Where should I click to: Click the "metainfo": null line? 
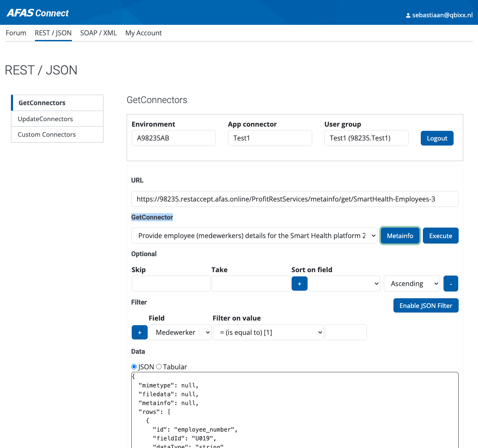point(169,403)
